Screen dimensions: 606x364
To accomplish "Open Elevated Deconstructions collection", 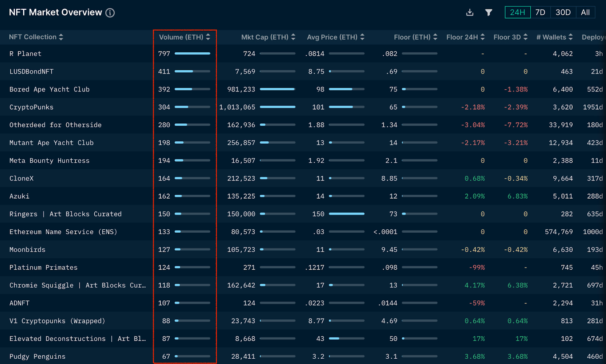I will tap(78, 338).
